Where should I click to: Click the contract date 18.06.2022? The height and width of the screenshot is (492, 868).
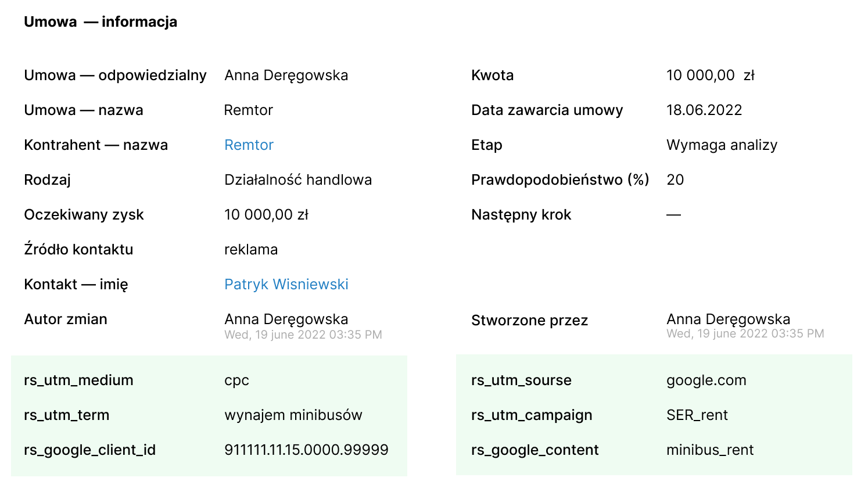704,110
